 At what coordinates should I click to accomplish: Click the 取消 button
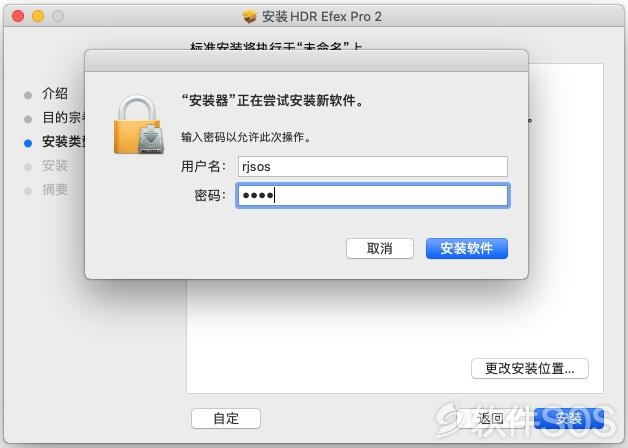[379, 249]
